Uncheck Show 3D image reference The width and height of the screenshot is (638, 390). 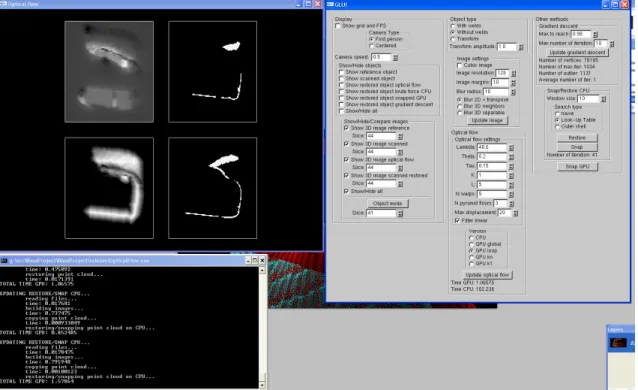click(347, 128)
